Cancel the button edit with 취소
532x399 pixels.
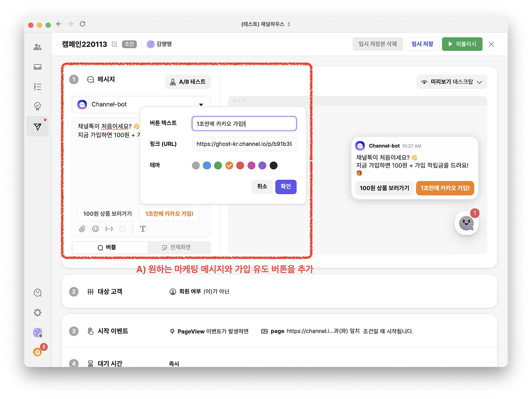pyautogui.click(x=262, y=187)
